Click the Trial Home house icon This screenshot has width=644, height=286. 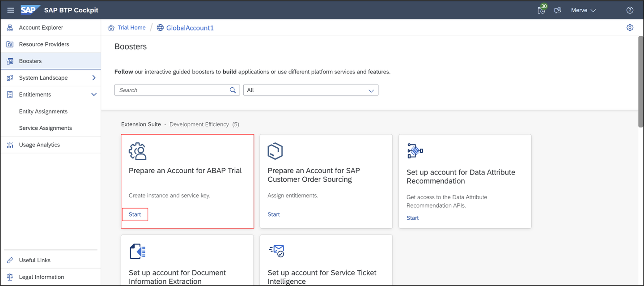tap(111, 28)
